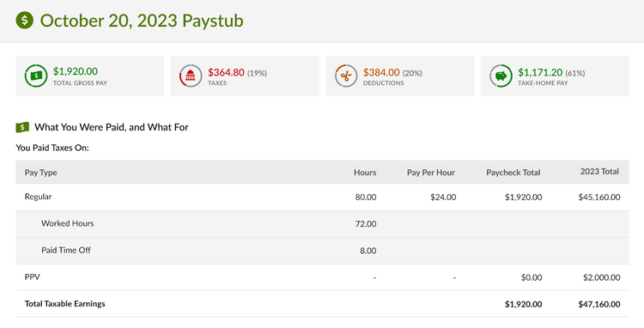
Task: Click the red government building taxes icon
Action: (191, 76)
